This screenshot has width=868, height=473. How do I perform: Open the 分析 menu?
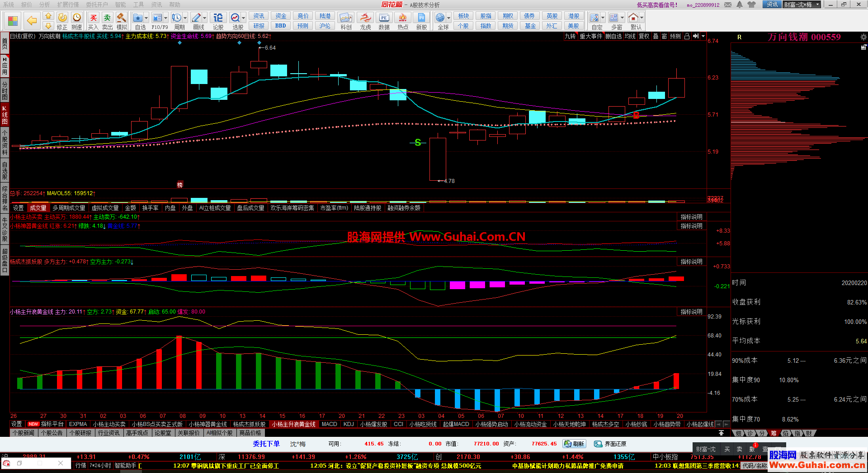click(x=44, y=5)
